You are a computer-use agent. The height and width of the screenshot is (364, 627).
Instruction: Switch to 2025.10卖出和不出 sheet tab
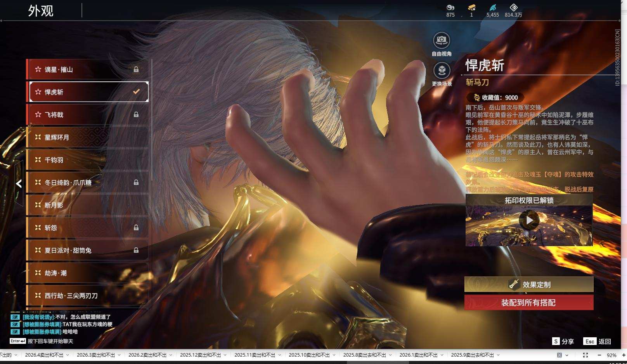point(309,355)
